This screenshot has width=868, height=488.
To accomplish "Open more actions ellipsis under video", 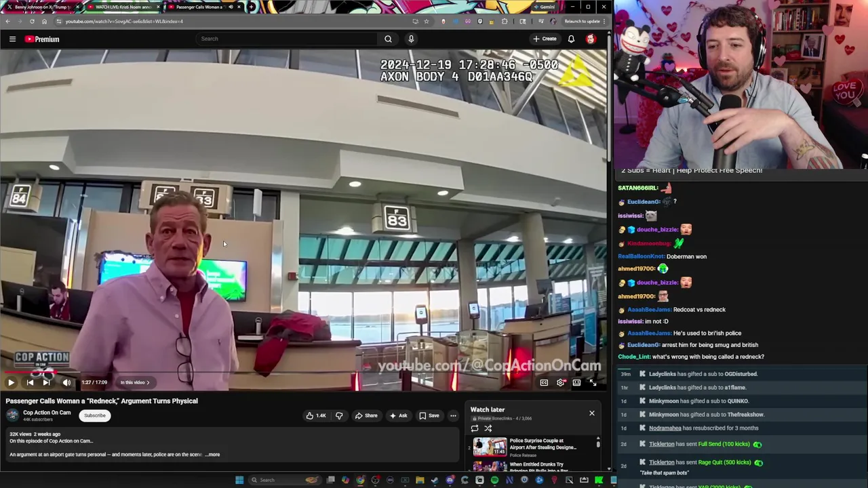I will [453, 415].
